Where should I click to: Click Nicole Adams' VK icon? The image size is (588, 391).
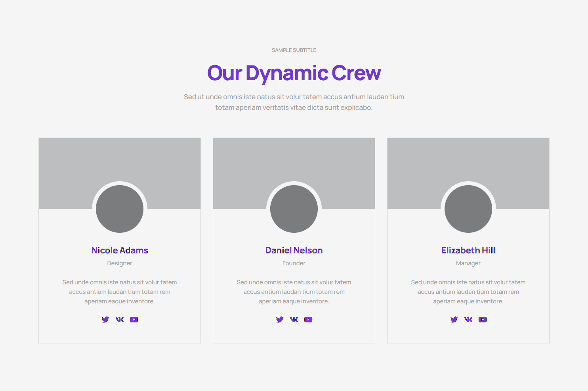[x=120, y=320]
